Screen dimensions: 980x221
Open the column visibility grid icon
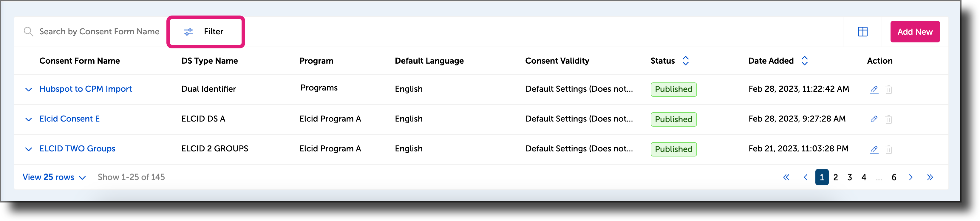[x=863, y=32]
